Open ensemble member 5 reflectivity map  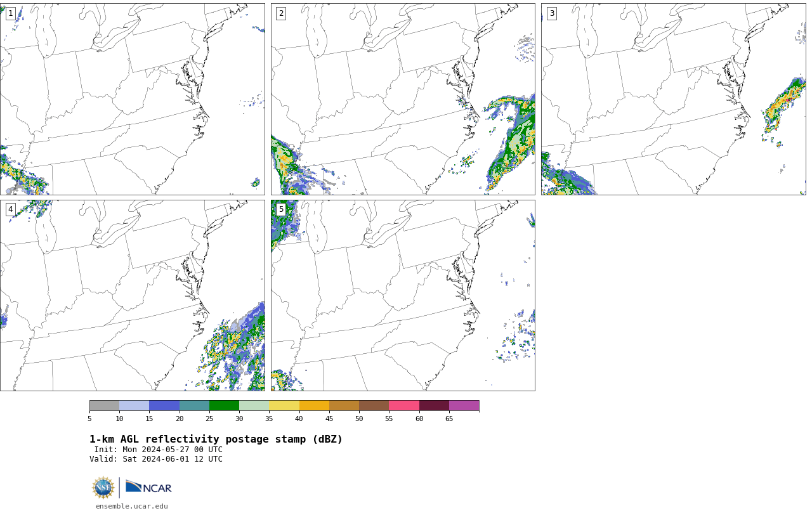tap(403, 295)
